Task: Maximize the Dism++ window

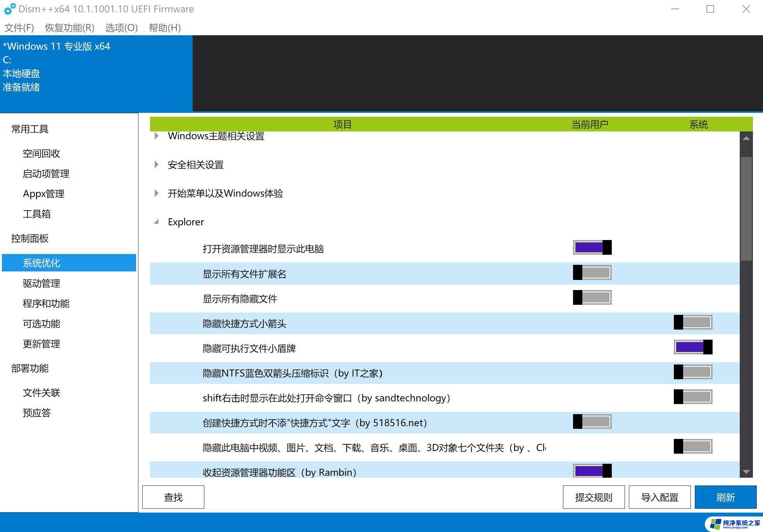Action: pyautogui.click(x=710, y=9)
